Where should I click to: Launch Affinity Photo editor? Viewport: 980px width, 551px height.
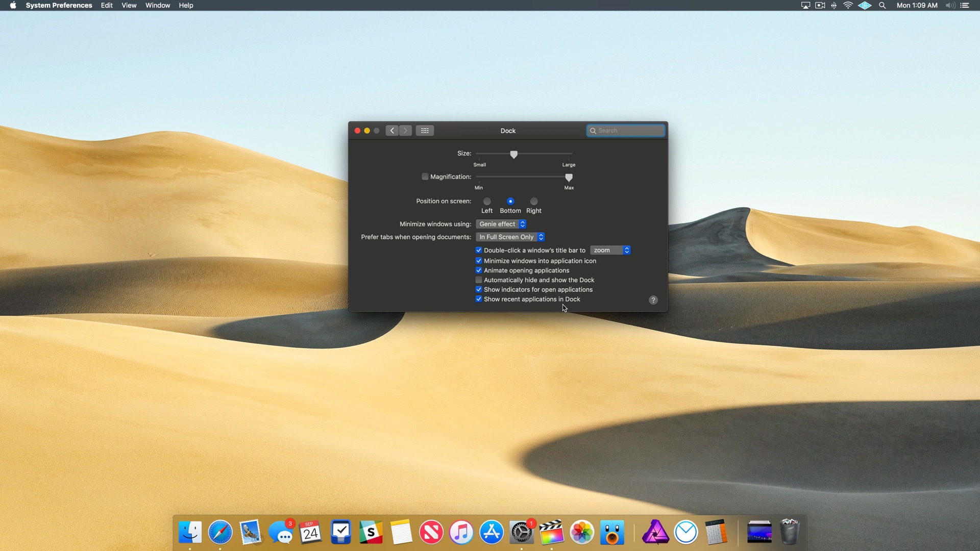point(655,532)
